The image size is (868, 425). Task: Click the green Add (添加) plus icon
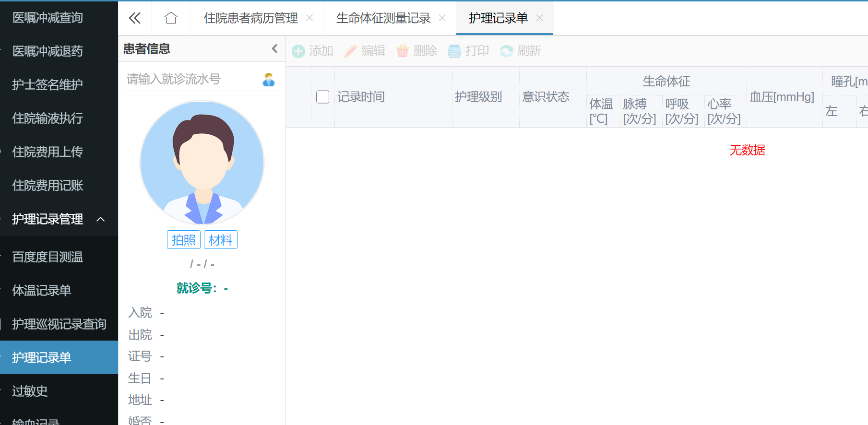[x=298, y=51]
